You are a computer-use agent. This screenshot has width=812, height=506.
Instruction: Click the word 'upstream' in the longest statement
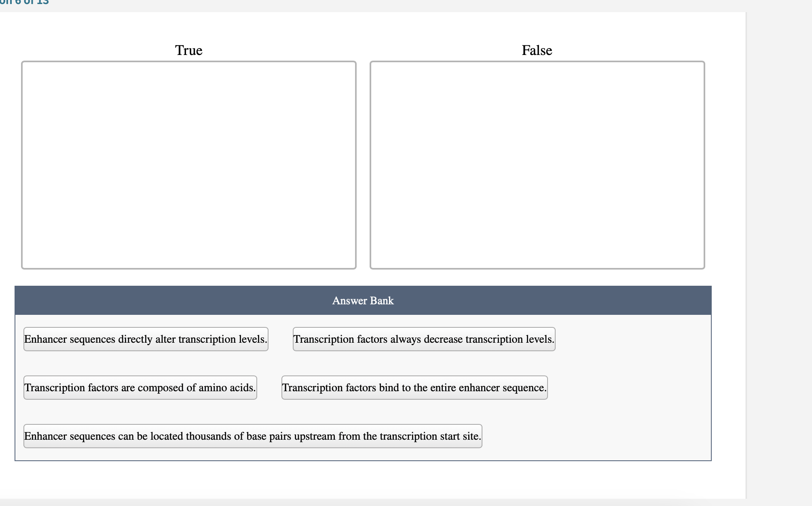click(315, 436)
